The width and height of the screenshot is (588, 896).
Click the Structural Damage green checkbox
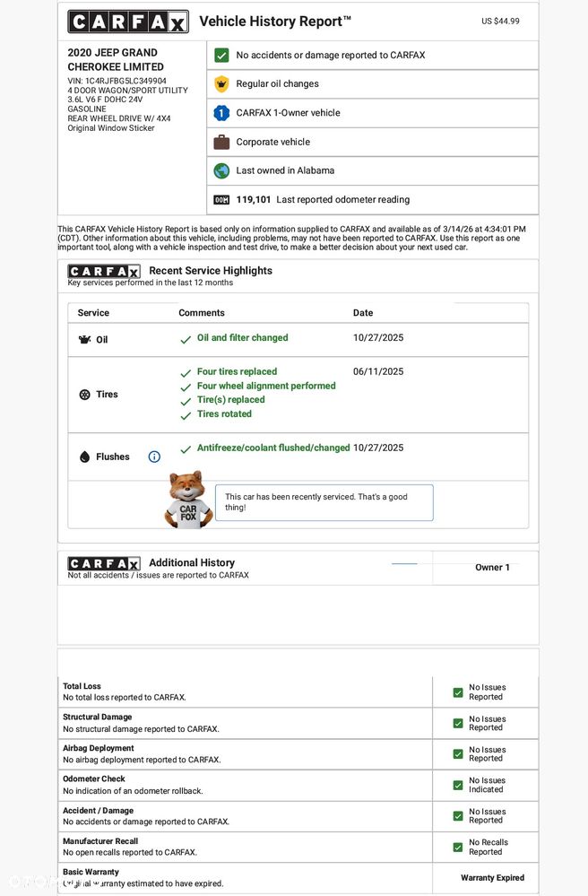458,723
